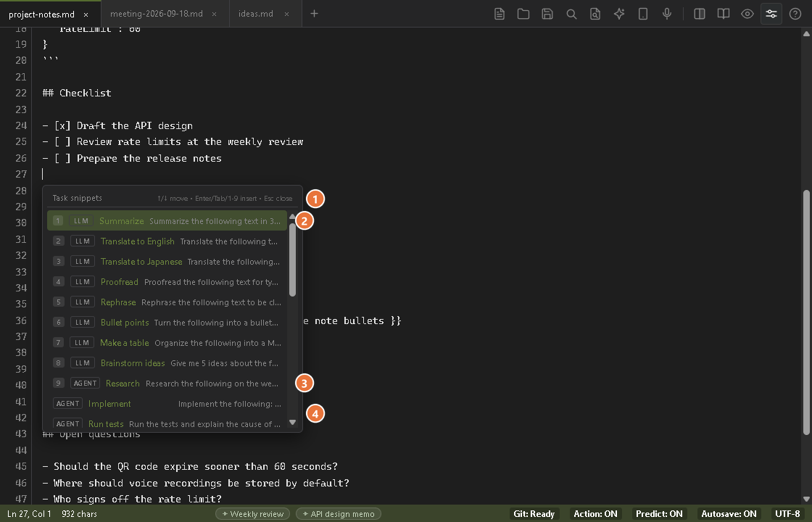Screen dimensions: 812x522
Task: Click the empty box before Review rate limits
Action: point(62,141)
